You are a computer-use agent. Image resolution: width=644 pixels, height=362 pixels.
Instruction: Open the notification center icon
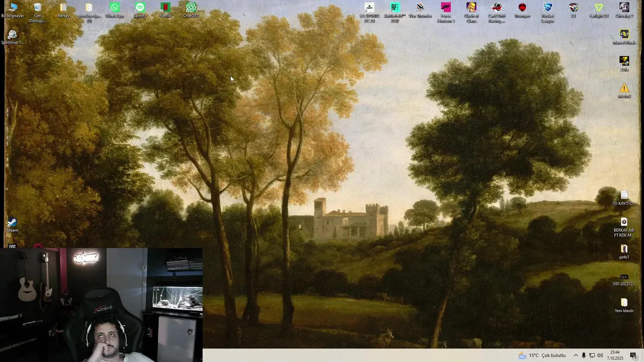633,355
